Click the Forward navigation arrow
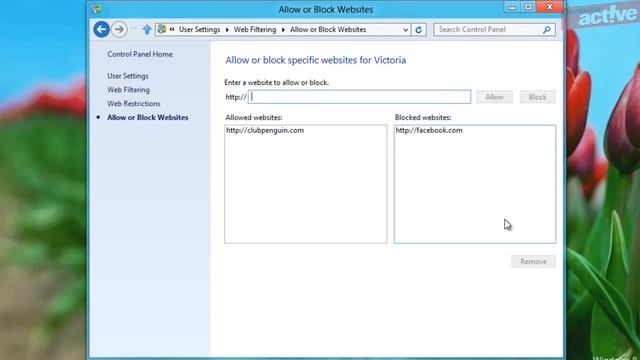 pos(119,29)
